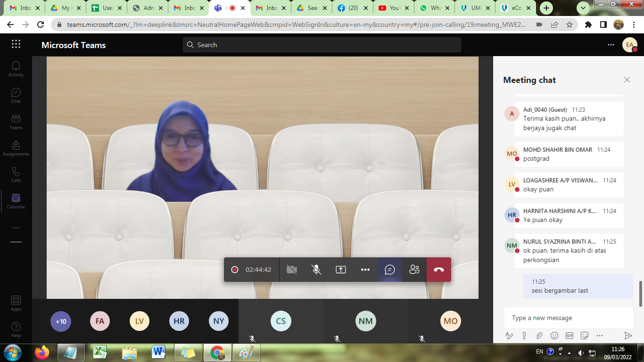Open the emoji picker in chat
The height and width of the screenshot is (362, 644).
554,336
